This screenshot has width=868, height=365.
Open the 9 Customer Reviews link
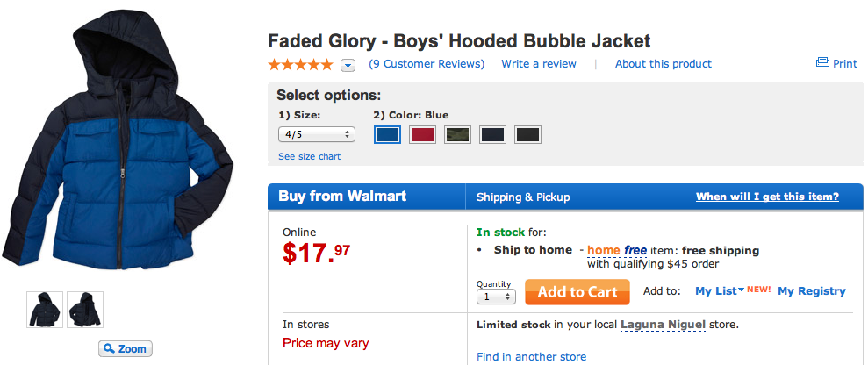point(427,64)
